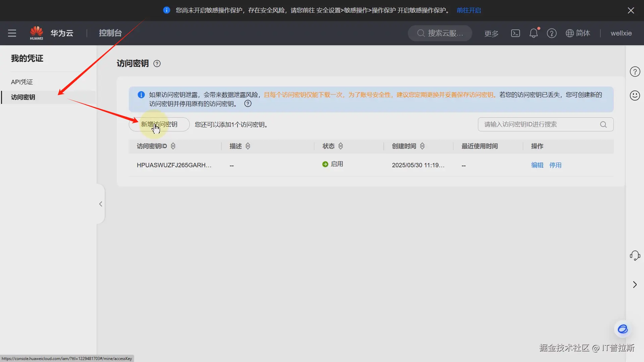Click the 停用 link for the key

(x=555, y=165)
